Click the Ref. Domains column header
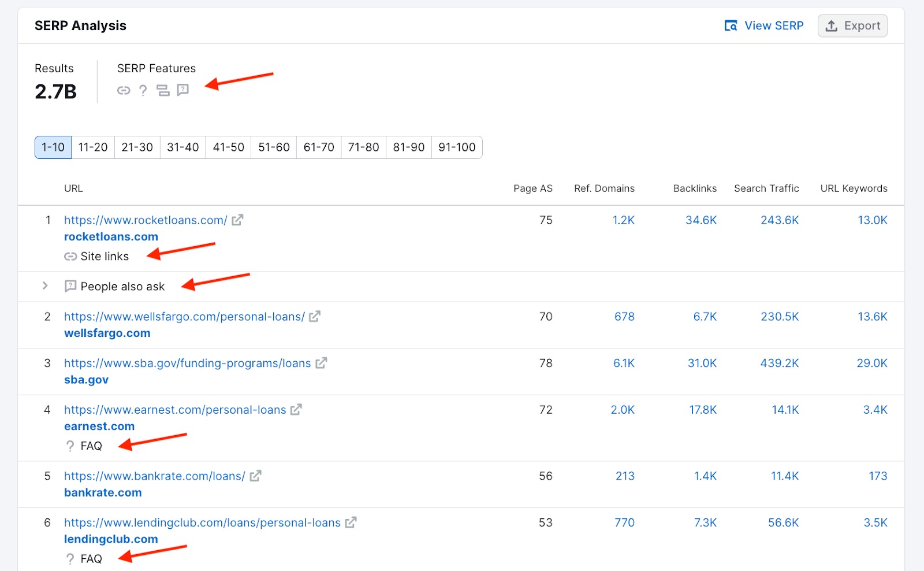Image resolution: width=924 pixels, height=571 pixels. pyautogui.click(x=604, y=188)
